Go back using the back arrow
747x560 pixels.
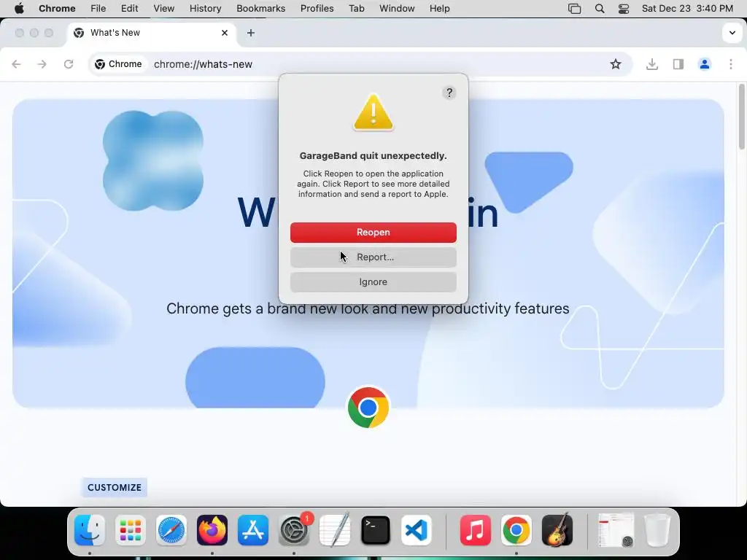click(x=16, y=64)
